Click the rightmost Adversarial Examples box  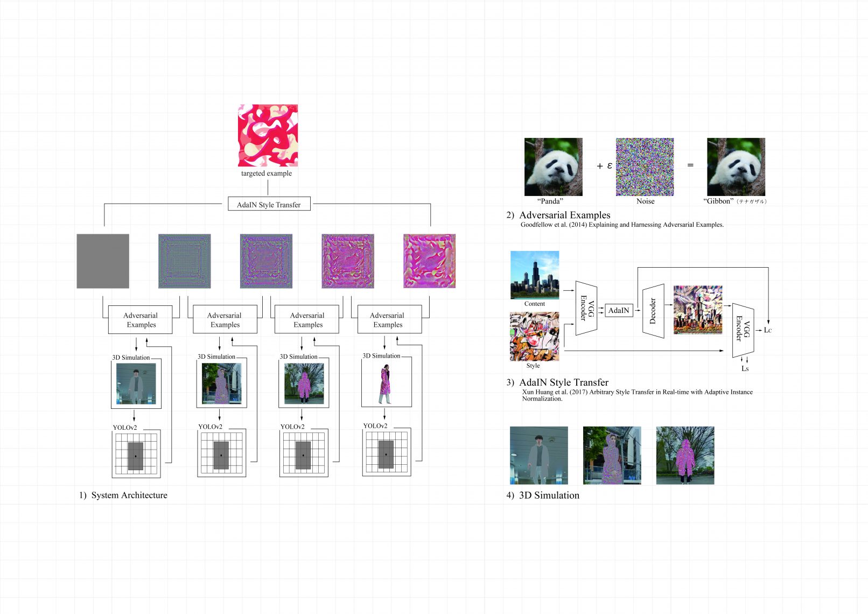pyautogui.click(x=389, y=320)
